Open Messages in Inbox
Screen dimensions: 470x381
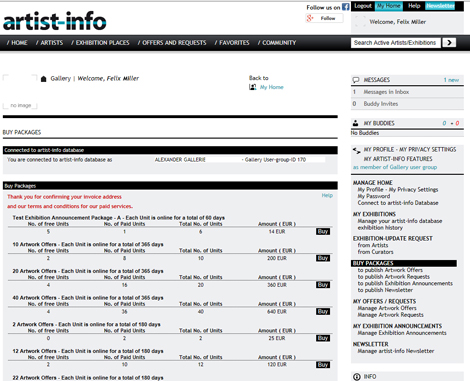click(x=386, y=92)
